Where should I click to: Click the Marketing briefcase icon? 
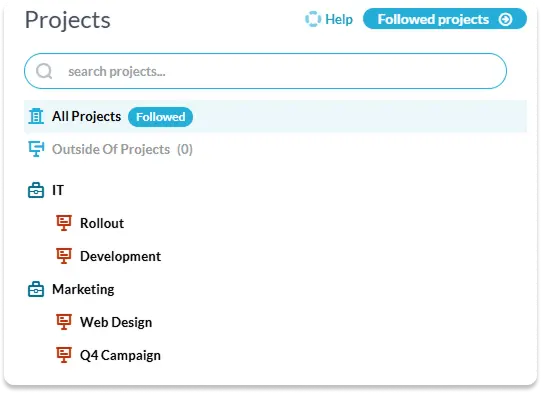tap(36, 289)
